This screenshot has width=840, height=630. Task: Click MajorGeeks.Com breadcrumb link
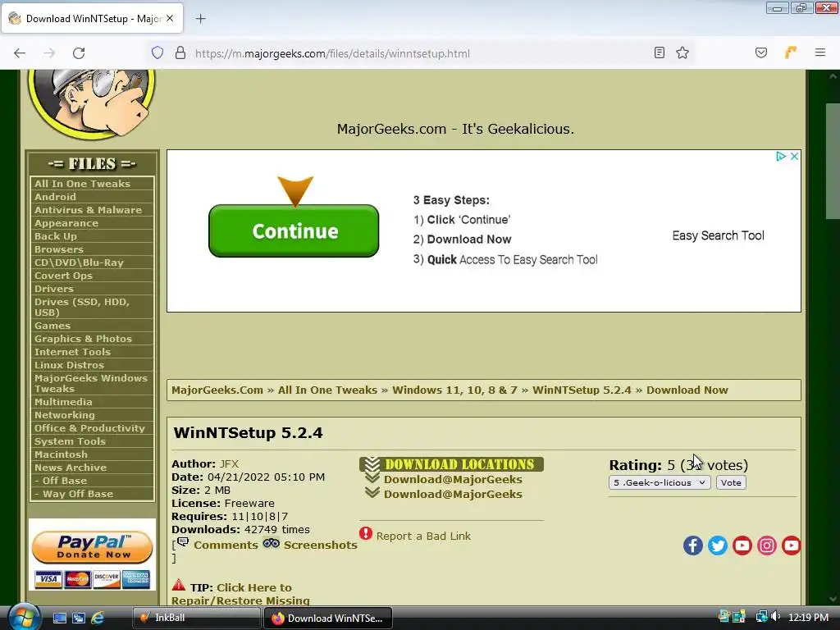coord(217,390)
